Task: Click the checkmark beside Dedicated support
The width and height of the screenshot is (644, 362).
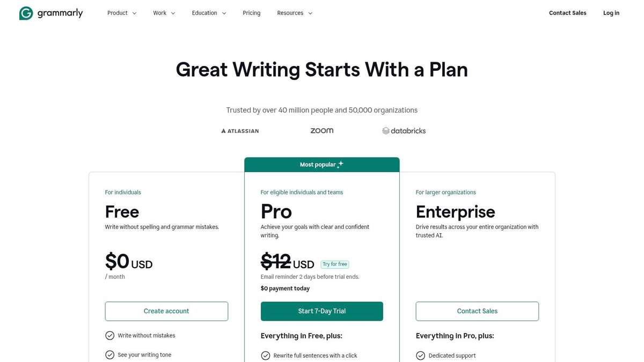Action: 420,355
